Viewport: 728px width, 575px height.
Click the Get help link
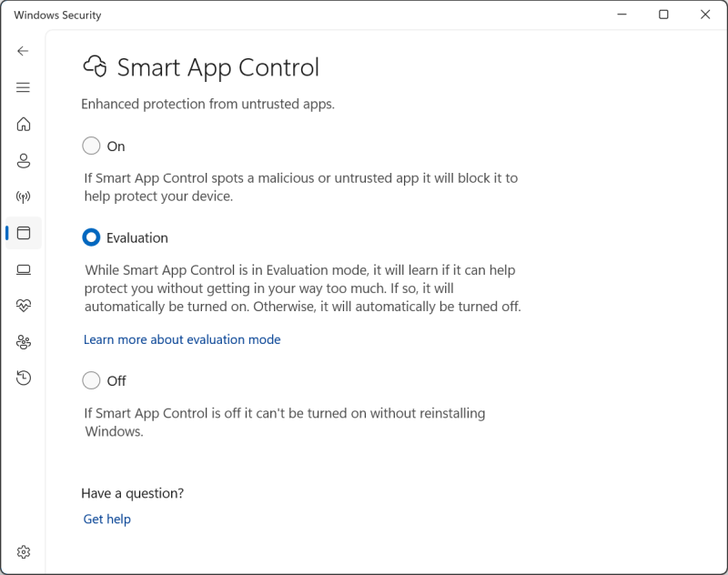point(106,519)
